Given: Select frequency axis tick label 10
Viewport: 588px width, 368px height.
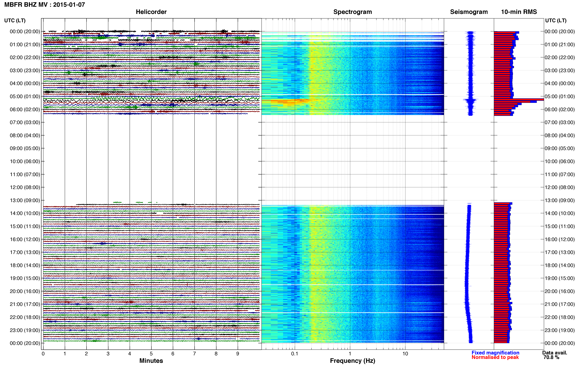Looking at the screenshot, I should (405, 354).
